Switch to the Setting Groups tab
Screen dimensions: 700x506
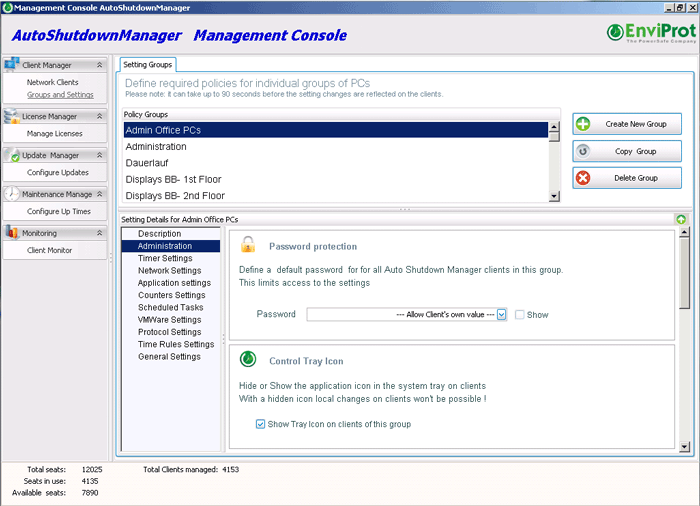tap(147, 65)
